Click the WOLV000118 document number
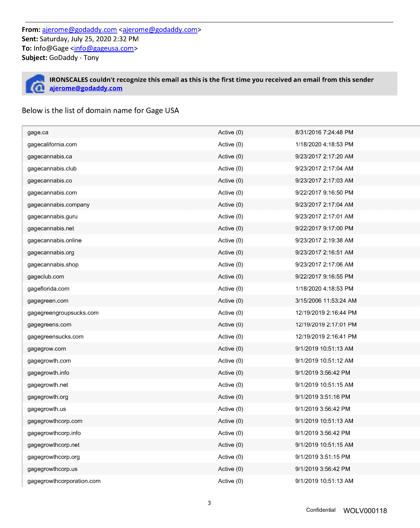This screenshot has width=420, height=528. coord(365,511)
